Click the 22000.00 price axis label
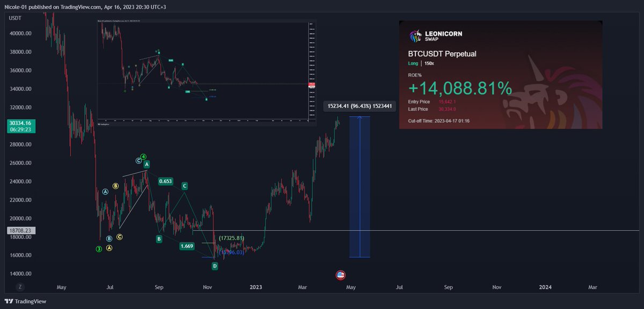Screen dimensions: 644x309 pos(21,200)
